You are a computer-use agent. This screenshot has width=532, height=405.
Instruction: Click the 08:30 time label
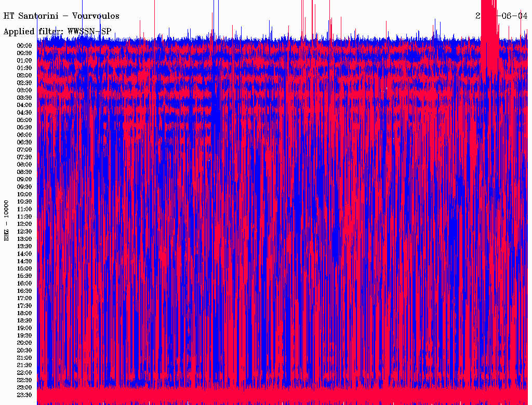pos(24,172)
